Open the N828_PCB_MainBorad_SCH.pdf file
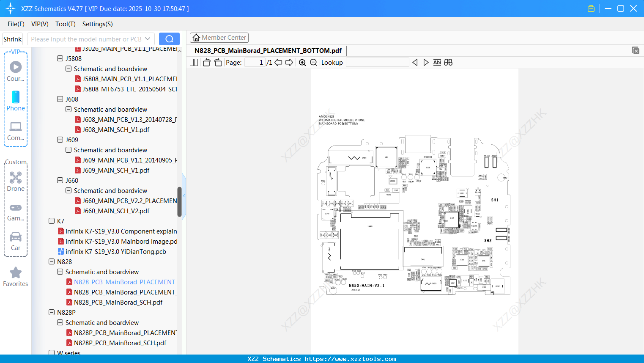644x363 pixels. (119, 302)
